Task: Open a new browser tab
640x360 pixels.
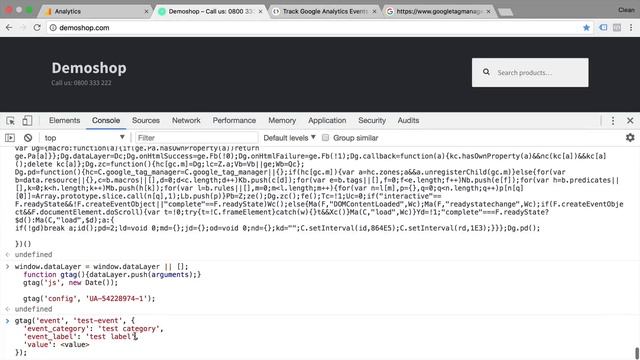Action: pos(506,12)
